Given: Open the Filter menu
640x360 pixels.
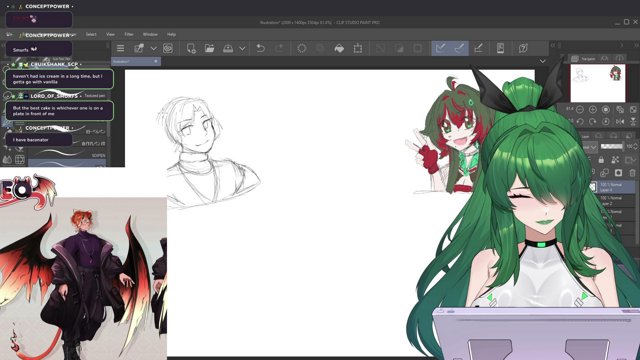Looking at the screenshot, I should (x=129, y=34).
